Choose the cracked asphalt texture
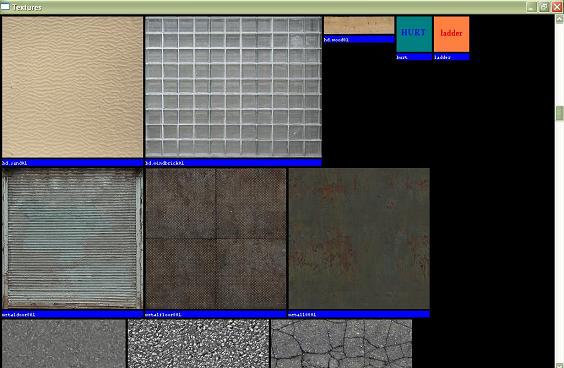The width and height of the screenshot is (564, 368). click(341, 344)
